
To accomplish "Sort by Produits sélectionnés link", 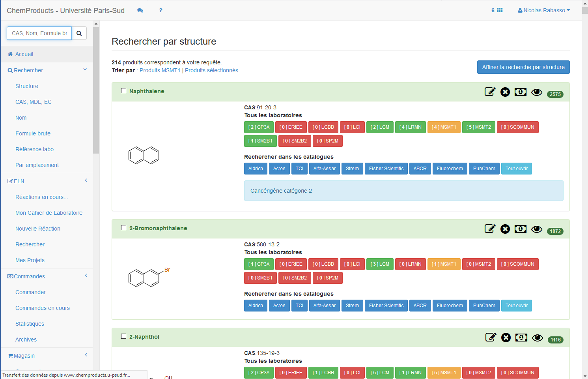I will tap(211, 70).
